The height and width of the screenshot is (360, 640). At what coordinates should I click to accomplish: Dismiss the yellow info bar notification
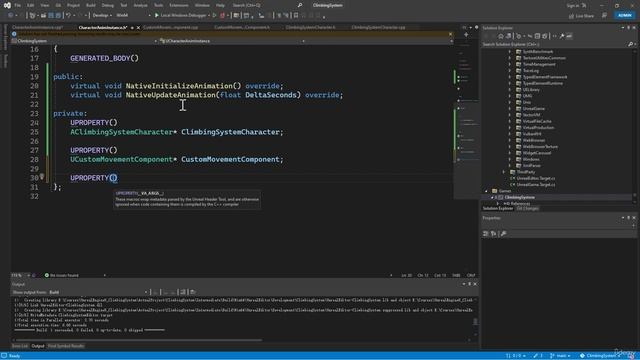point(451,34)
